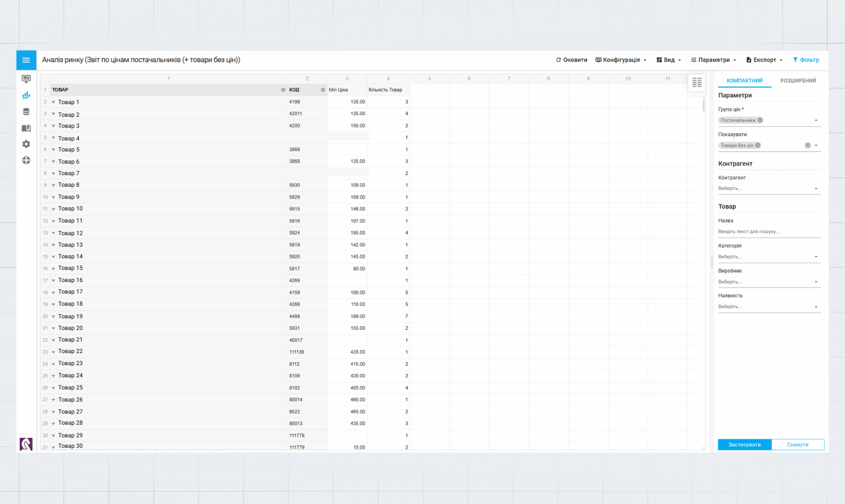Image resolution: width=845 pixels, height=504 pixels.
Task: Remove the Товари без цін chip
Action: 758,145
